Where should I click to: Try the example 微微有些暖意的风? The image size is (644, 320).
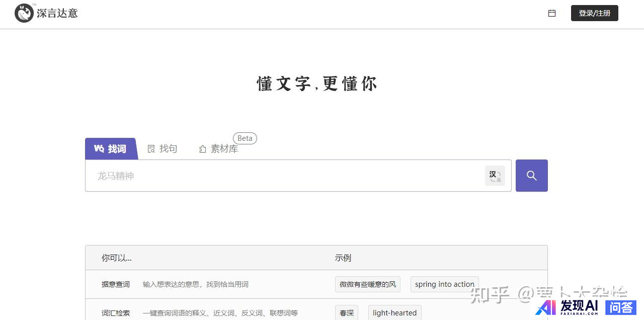367,284
